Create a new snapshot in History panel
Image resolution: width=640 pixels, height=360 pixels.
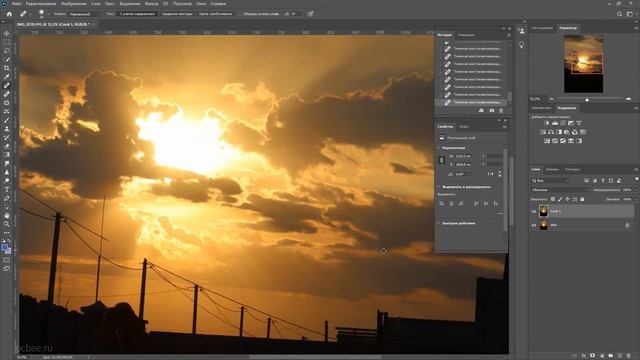coord(491,111)
